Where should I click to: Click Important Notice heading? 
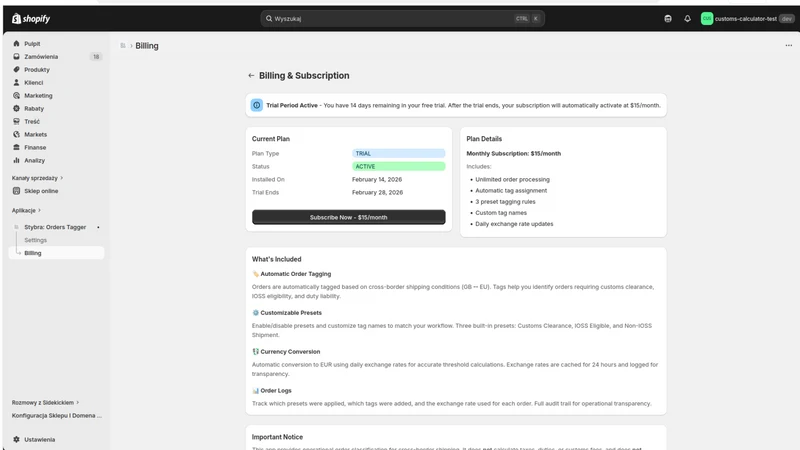277,437
